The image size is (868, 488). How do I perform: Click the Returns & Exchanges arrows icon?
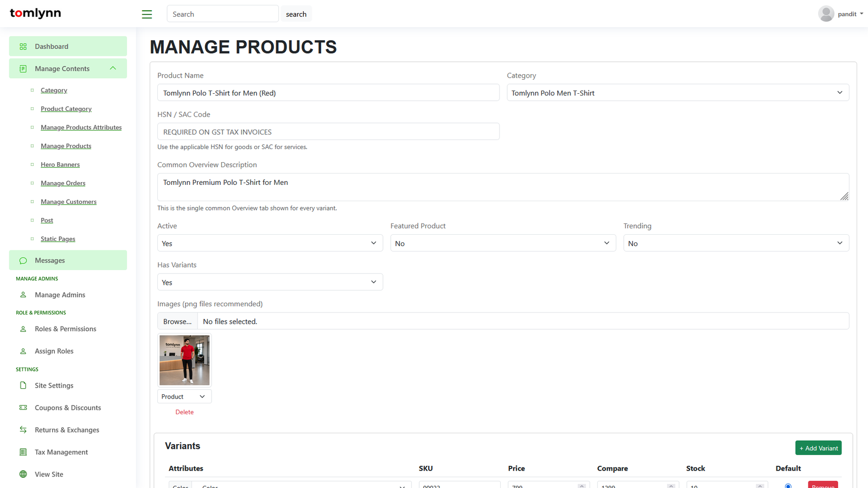tap(23, 430)
